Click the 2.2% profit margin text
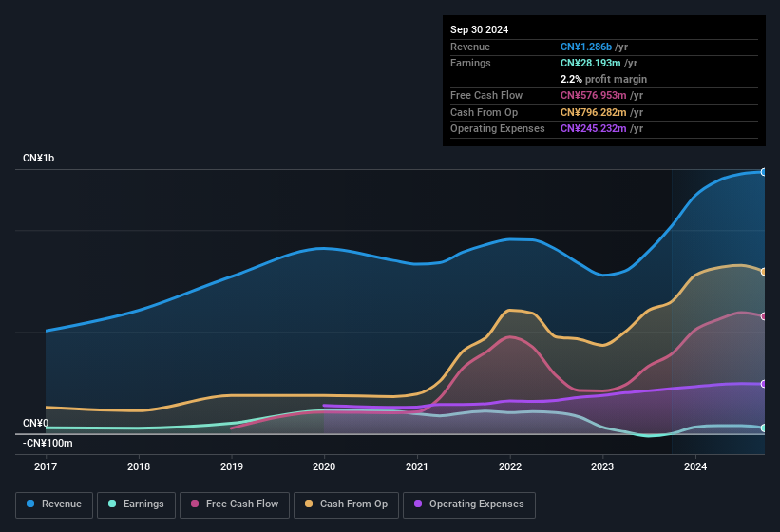Screen dimensions: 780x532 (x=603, y=79)
